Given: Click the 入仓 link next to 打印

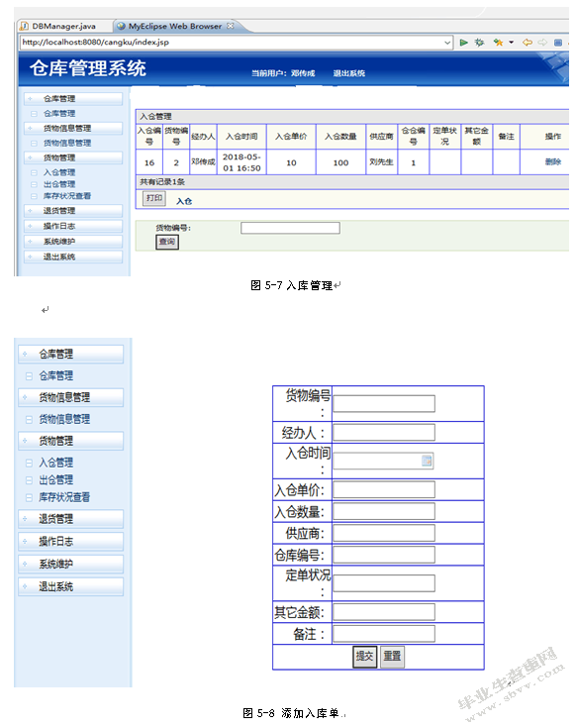Looking at the screenshot, I should coord(184,201).
